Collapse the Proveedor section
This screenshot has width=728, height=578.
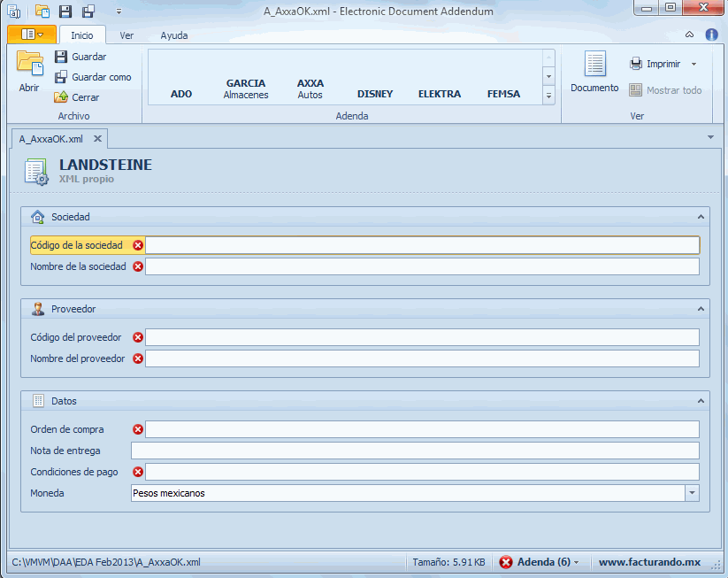point(701,309)
